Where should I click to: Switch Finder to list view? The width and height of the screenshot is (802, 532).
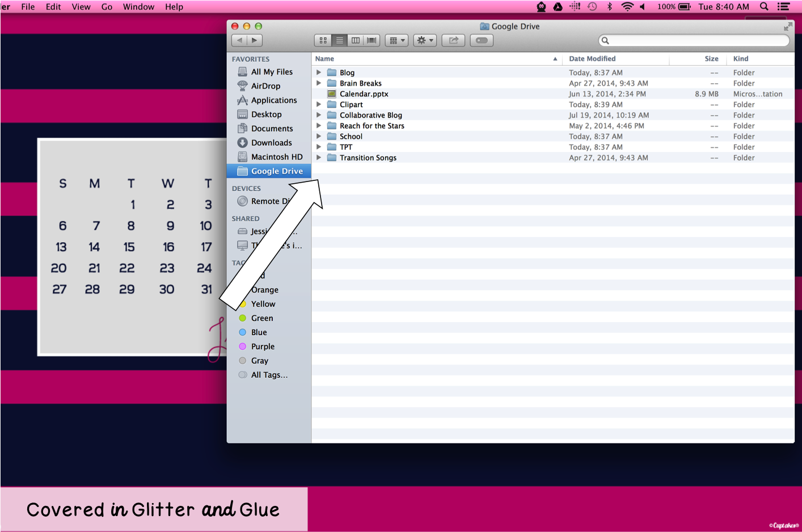coord(339,40)
